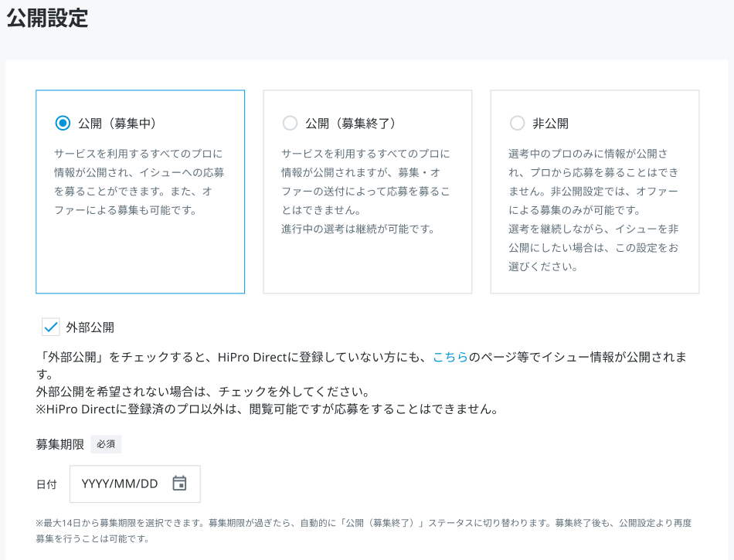The width and height of the screenshot is (734, 560).
Task: Click the 非公開 card description text
Action: tap(593, 210)
